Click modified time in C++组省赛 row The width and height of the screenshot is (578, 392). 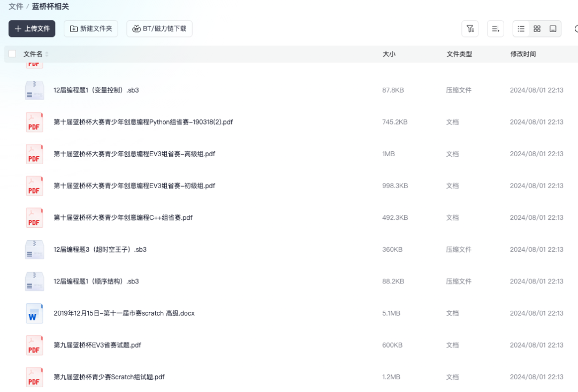point(536,218)
